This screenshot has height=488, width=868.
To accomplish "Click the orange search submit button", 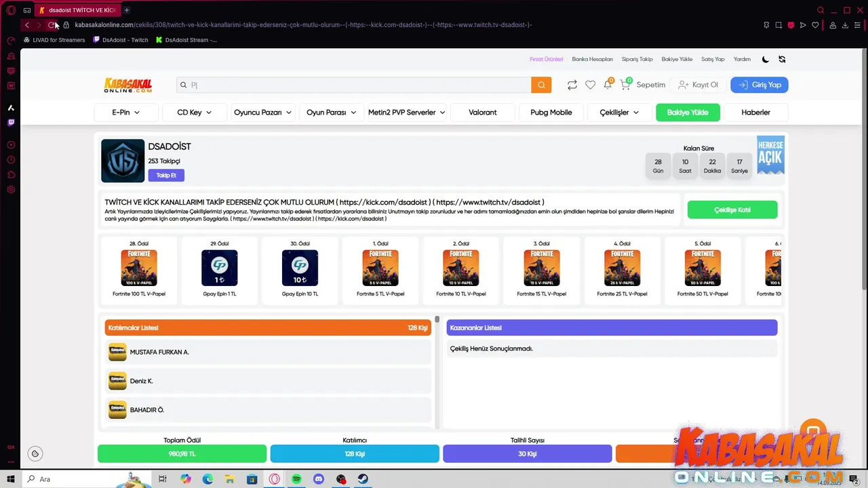I will pos(541,85).
